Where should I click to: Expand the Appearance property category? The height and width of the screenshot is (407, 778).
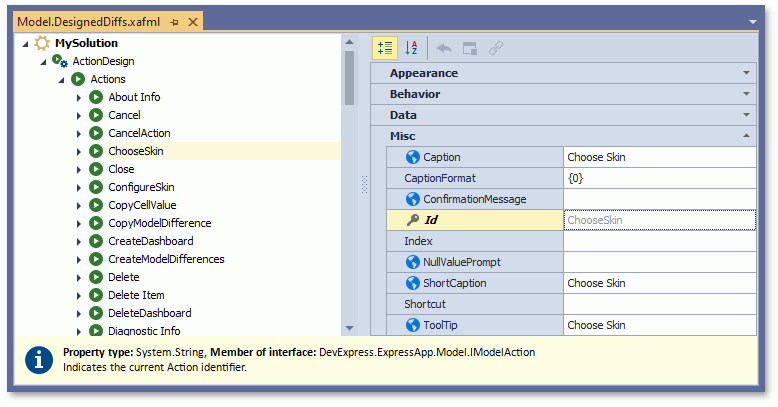pos(746,73)
